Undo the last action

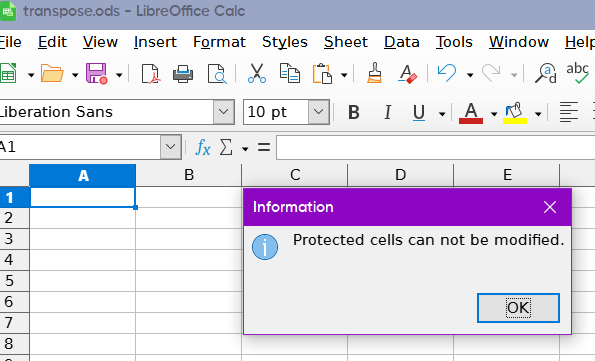(x=447, y=73)
